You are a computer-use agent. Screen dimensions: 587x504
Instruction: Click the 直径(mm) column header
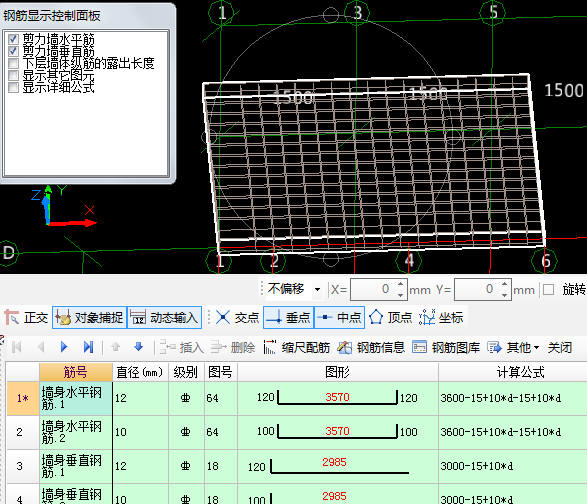[140, 372]
